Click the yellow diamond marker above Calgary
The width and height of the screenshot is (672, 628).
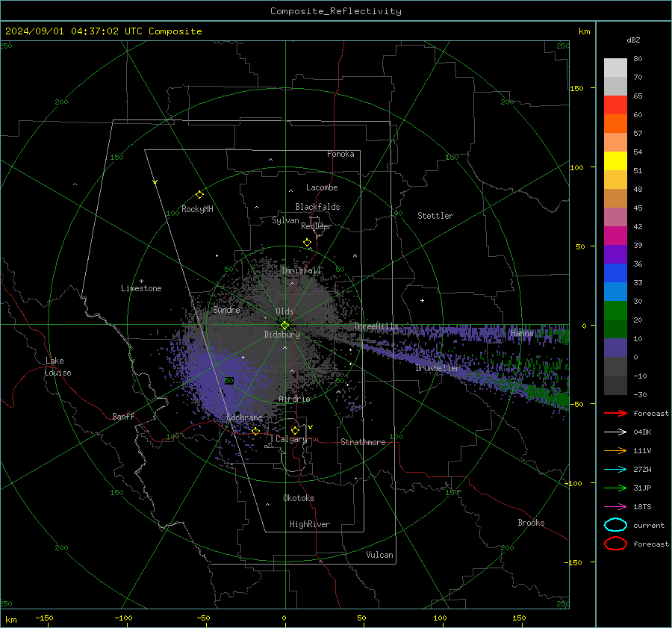295,430
